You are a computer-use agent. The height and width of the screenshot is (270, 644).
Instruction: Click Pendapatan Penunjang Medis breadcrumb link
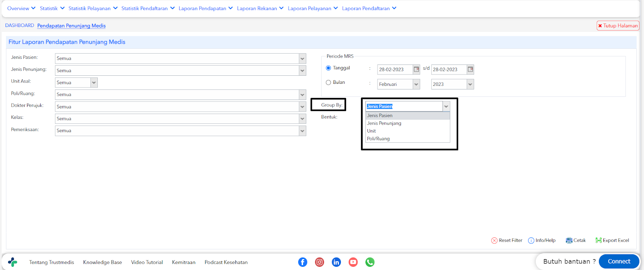click(x=71, y=26)
